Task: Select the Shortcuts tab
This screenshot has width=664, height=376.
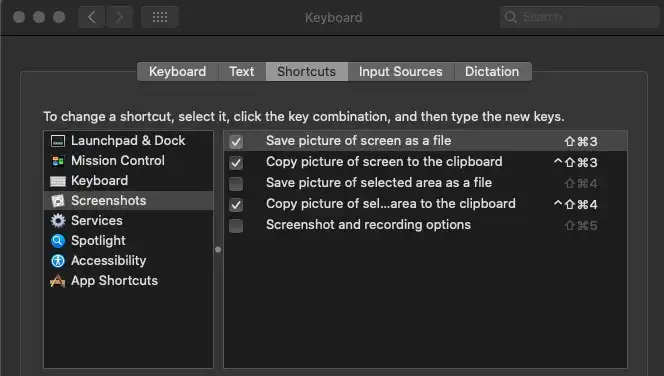Action: (307, 72)
